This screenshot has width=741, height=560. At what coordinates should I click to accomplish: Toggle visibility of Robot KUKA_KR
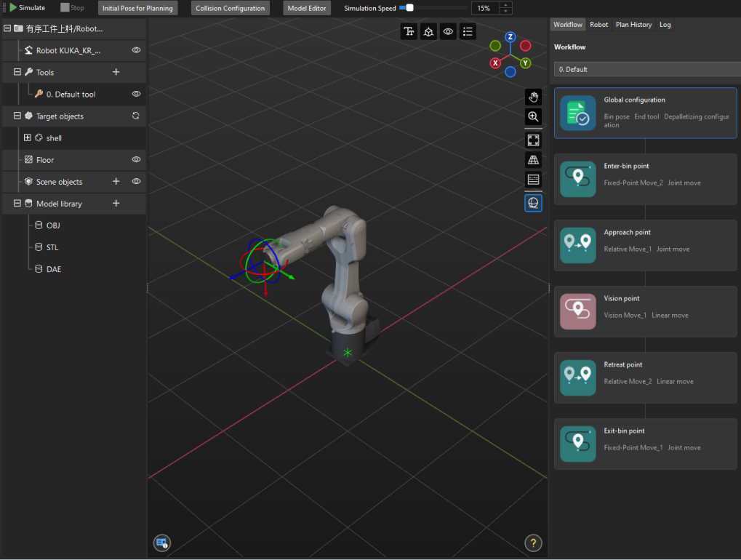[x=136, y=50]
